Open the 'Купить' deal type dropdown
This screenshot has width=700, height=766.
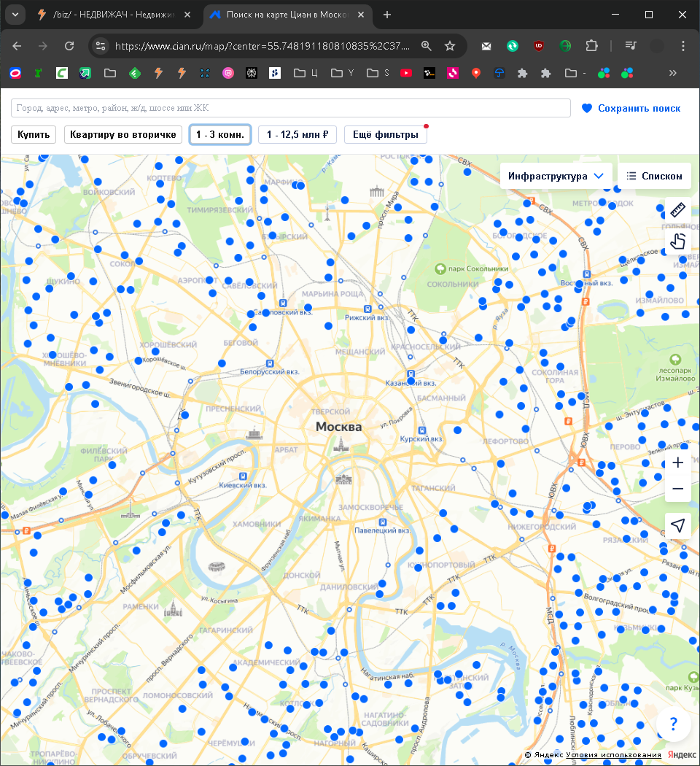click(x=34, y=134)
